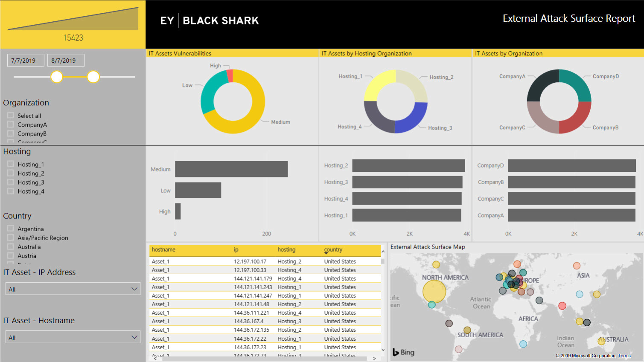Sort table by hosting column header

[286, 250]
